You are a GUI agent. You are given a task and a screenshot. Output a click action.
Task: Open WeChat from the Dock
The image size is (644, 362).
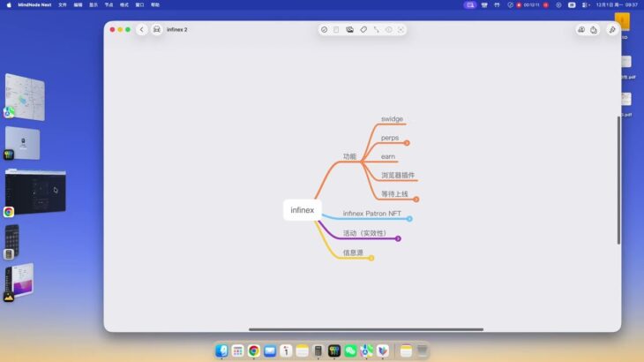click(x=350, y=351)
